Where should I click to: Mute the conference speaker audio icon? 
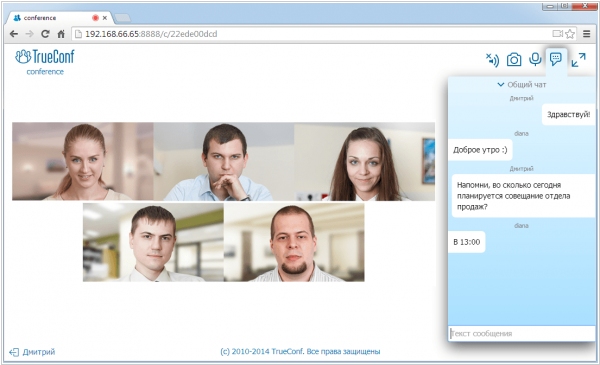point(492,60)
